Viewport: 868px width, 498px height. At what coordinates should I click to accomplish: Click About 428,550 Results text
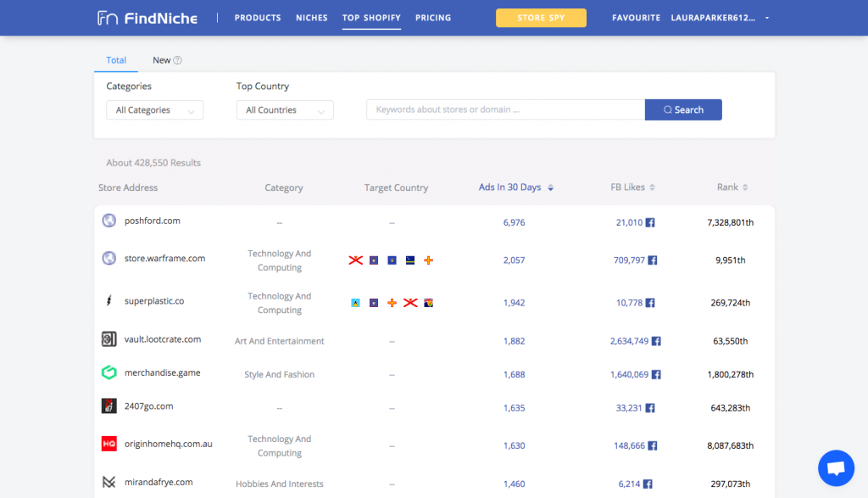pyautogui.click(x=153, y=163)
